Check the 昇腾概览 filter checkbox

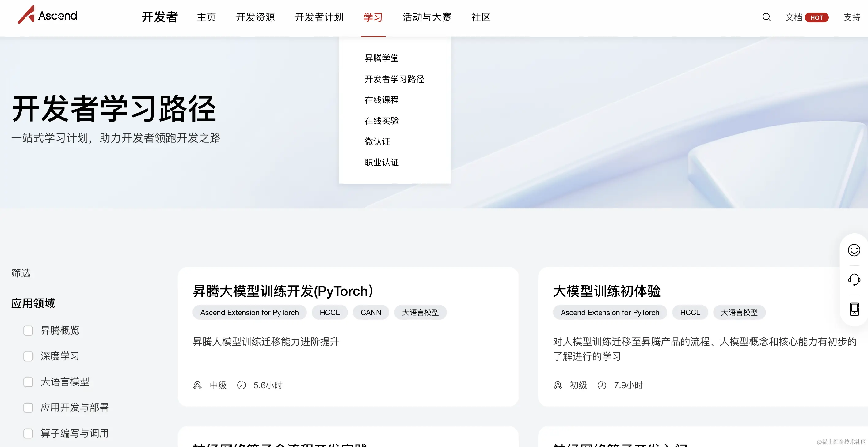(x=28, y=331)
